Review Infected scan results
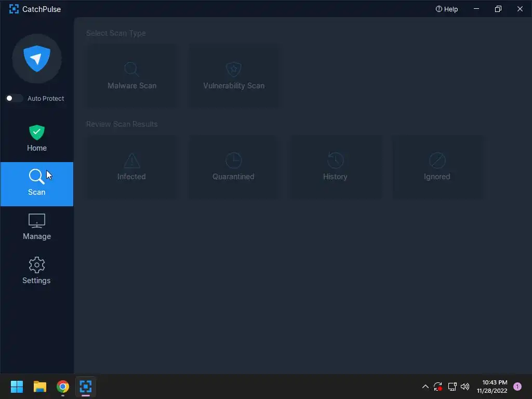 (x=131, y=167)
